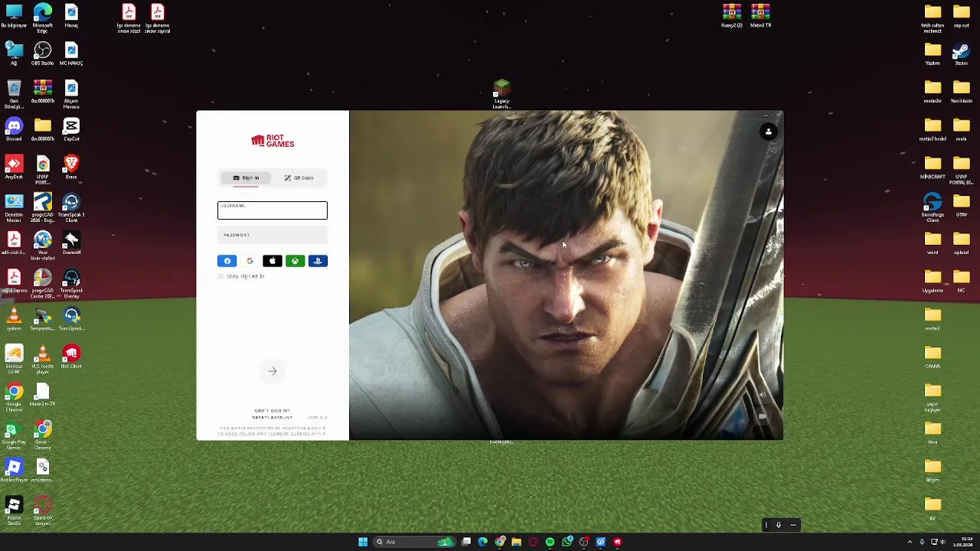Select the Sign in tab

[246, 178]
